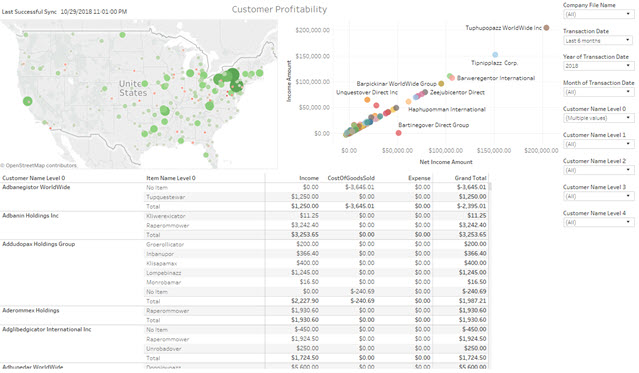This screenshot has height=373, width=639.
Task: Click the Inbanupor item name
Action: 160,254
